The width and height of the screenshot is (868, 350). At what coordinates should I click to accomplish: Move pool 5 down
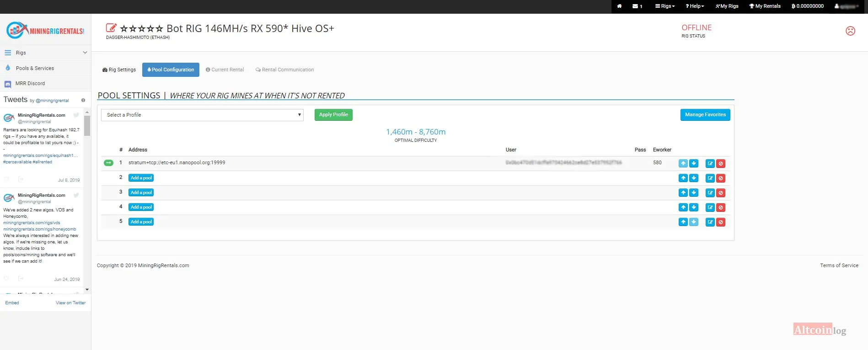click(694, 222)
